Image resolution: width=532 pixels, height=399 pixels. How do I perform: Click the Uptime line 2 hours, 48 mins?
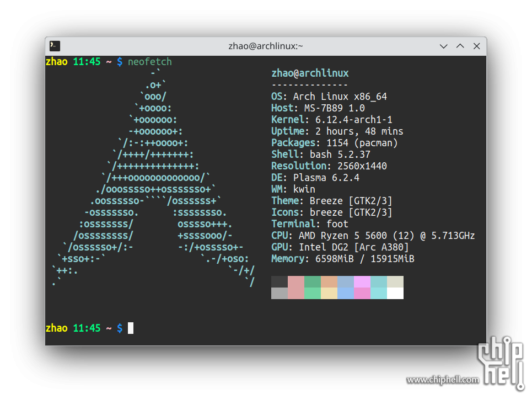pyautogui.click(x=337, y=131)
